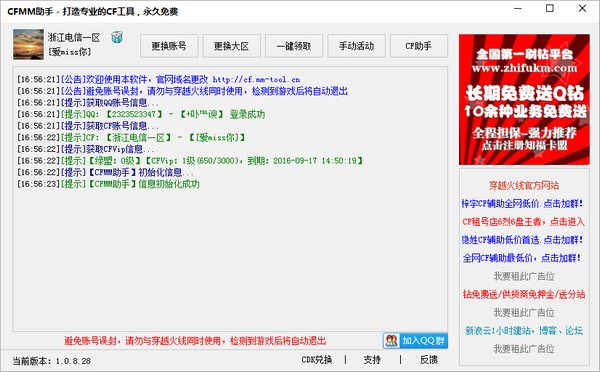Open the CF助手 button
Viewport: 600px width, 372px height.
click(x=419, y=46)
